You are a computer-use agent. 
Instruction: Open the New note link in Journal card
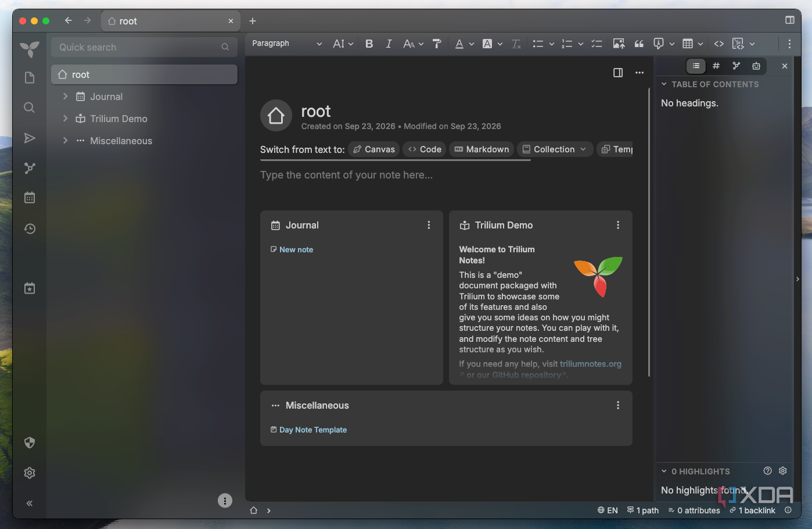296,249
